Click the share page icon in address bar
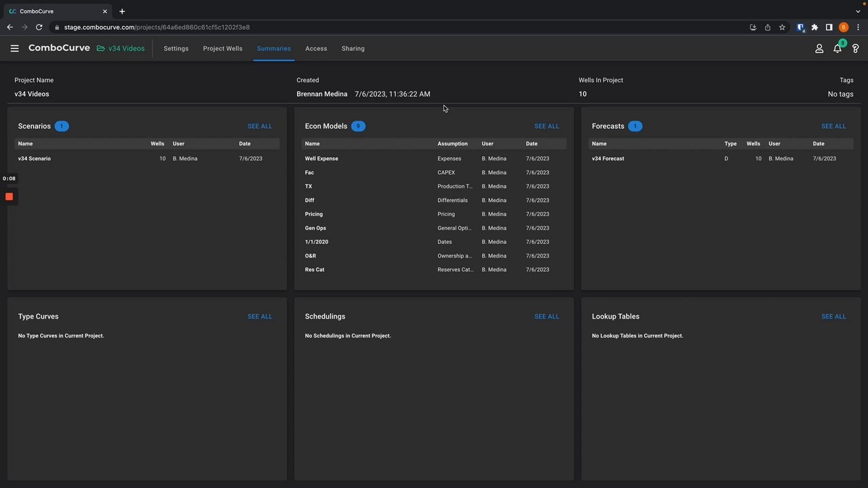This screenshot has height=488, width=868. tap(768, 27)
